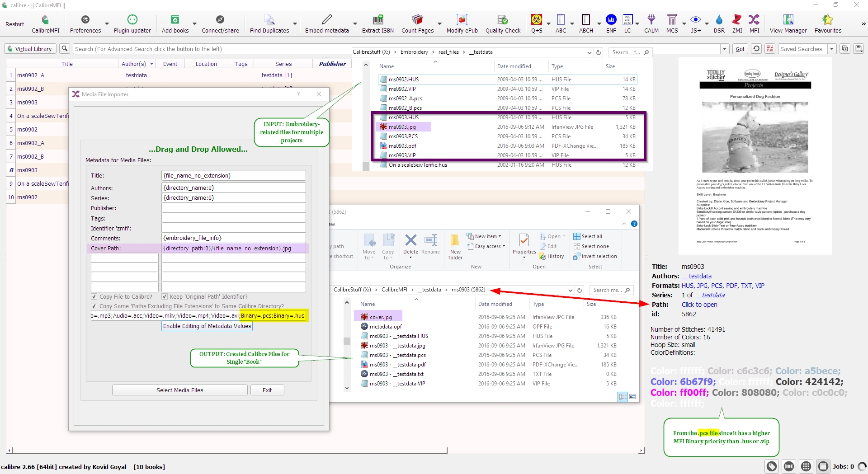Expand the Saved Searches dropdown
This screenshot has height=474, width=868.
coord(831,49)
